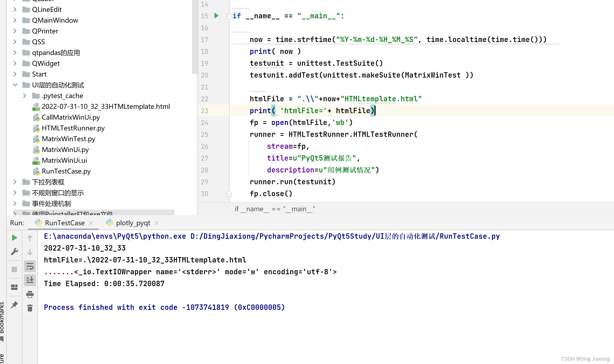This screenshot has width=614, height=364.
Task: Toggle the Soft-Wrap output button
Action: pos(30,267)
